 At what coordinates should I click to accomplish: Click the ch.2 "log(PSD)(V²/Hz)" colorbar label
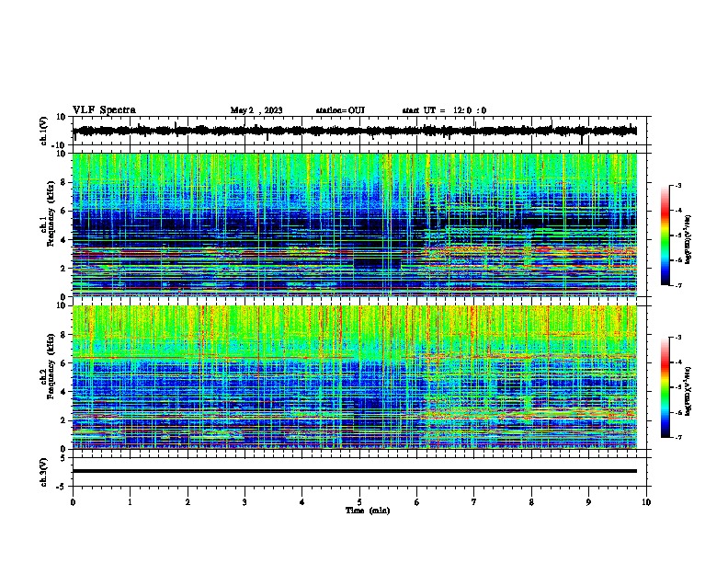(688, 391)
